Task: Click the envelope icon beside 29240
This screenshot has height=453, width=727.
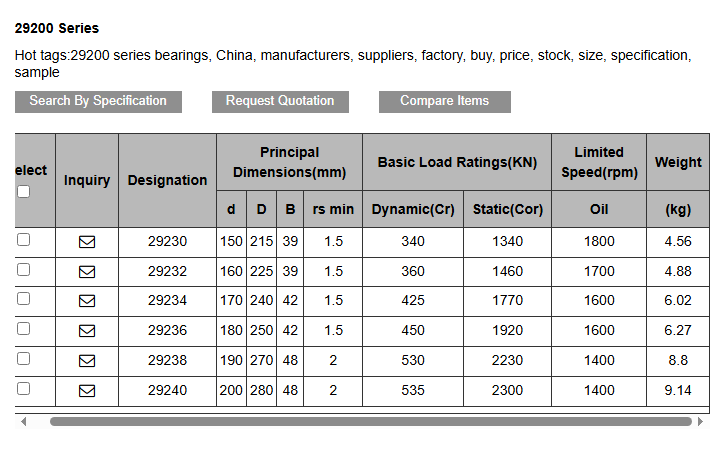Action: [87, 391]
